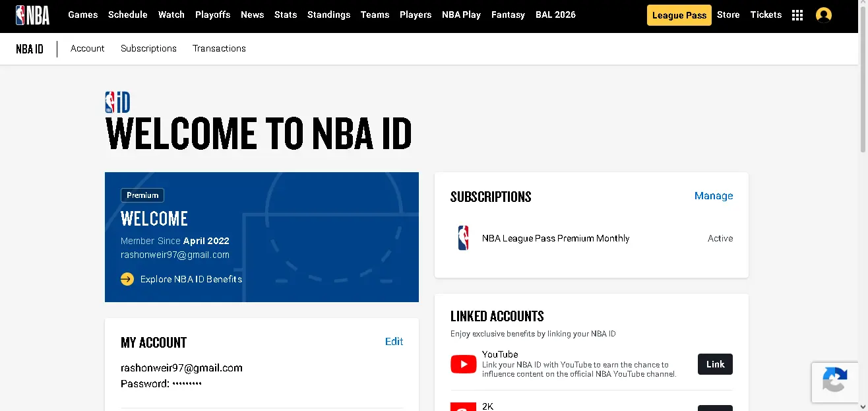Click the NBA ID logo above welcome heading
The image size is (868, 411).
[x=117, y=102]
